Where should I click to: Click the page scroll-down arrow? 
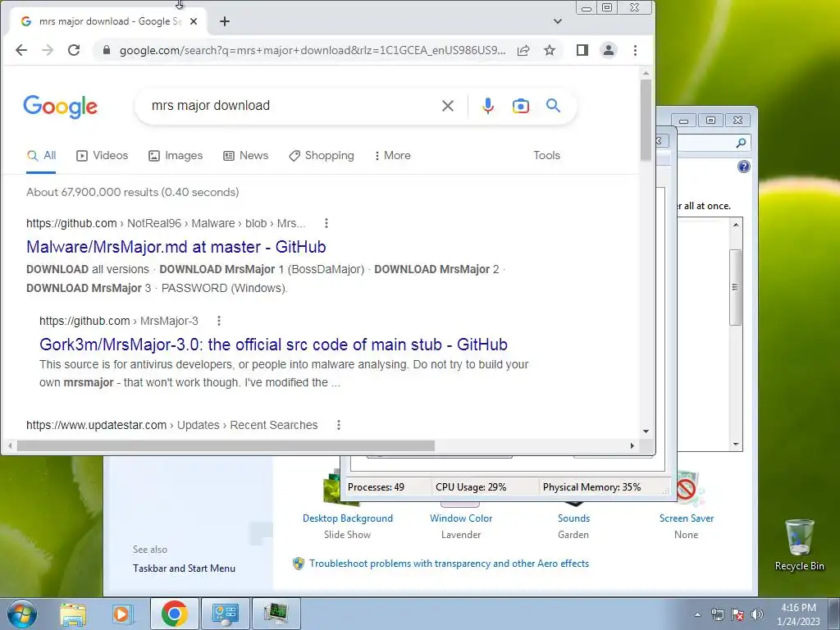pyautogui.click(x=646, y=431)
